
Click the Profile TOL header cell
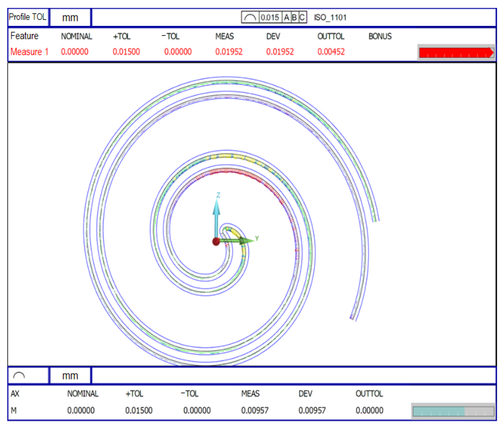click(28, 17)
